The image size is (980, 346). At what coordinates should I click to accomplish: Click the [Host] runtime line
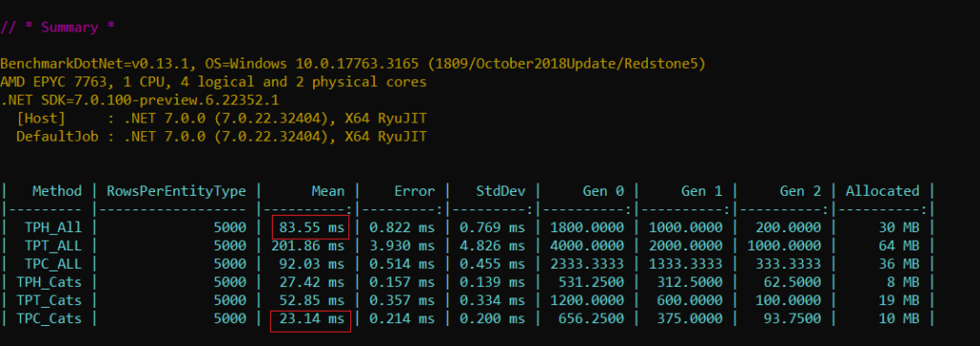click(222, 118)
